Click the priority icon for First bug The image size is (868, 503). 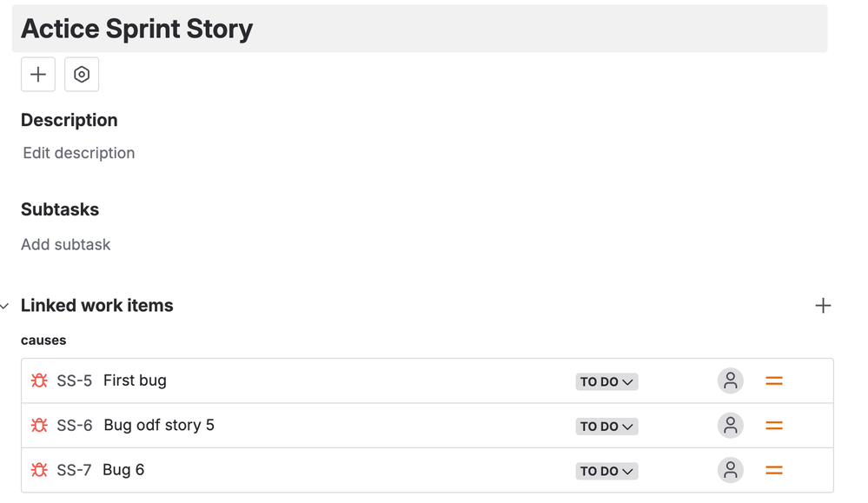[x=773, y=381]
